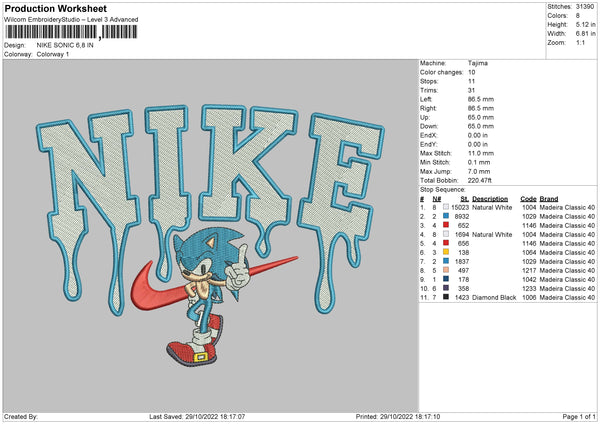The image size is (600, 424).
Task: Click thread code '1064' in stop 6
Action: point(529,253)
